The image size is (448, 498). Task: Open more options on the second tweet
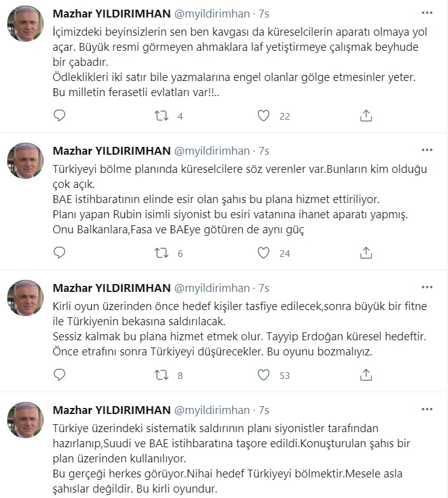[x=427, y=150]
